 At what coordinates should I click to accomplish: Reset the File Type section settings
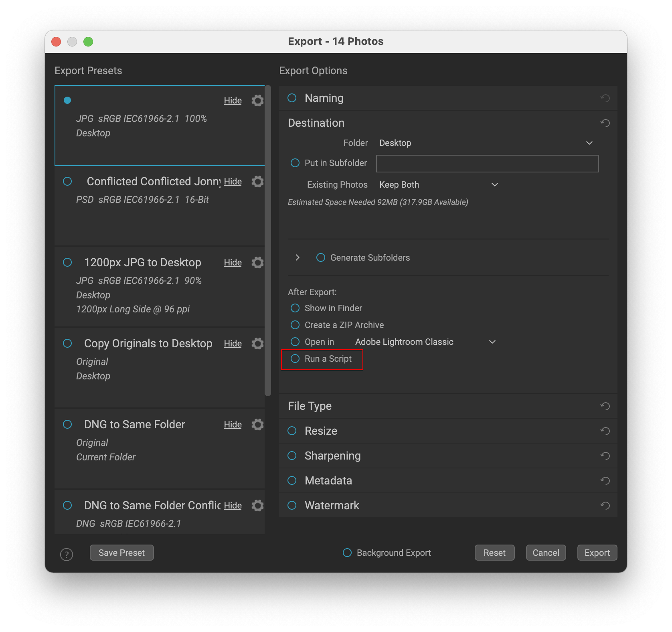pos(605,406)
